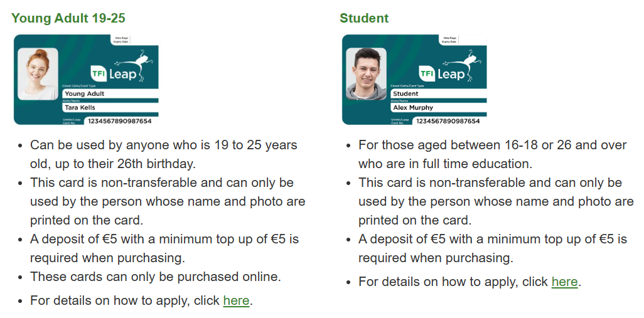
Task: Click 'These cards can only be purchased online' text
Action: click(x=155, y=277)
